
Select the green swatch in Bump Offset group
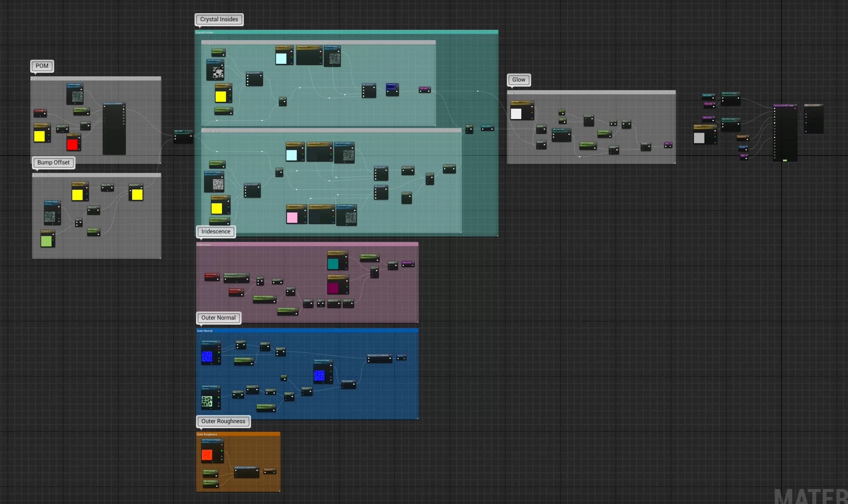[46, 241]
